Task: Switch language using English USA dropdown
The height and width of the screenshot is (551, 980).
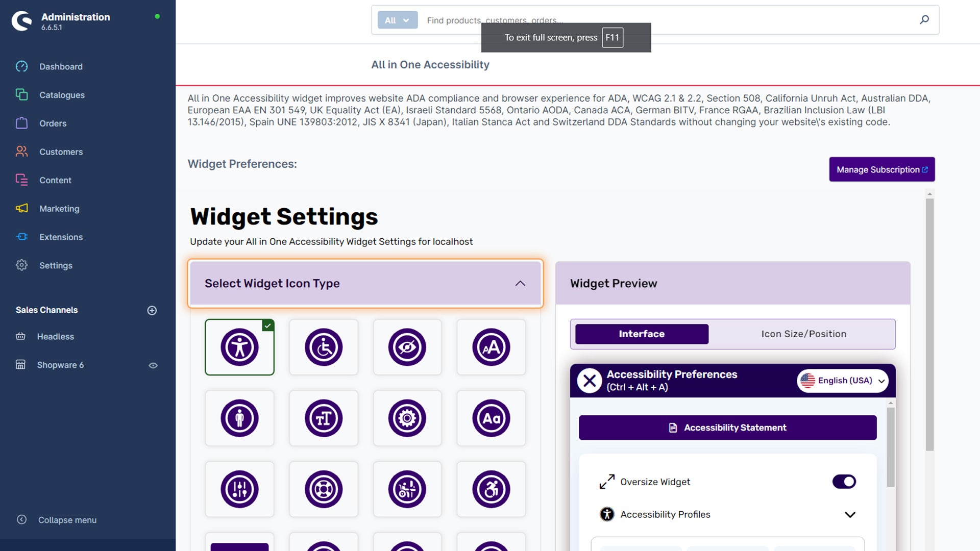Action: (x=842, y=380)
